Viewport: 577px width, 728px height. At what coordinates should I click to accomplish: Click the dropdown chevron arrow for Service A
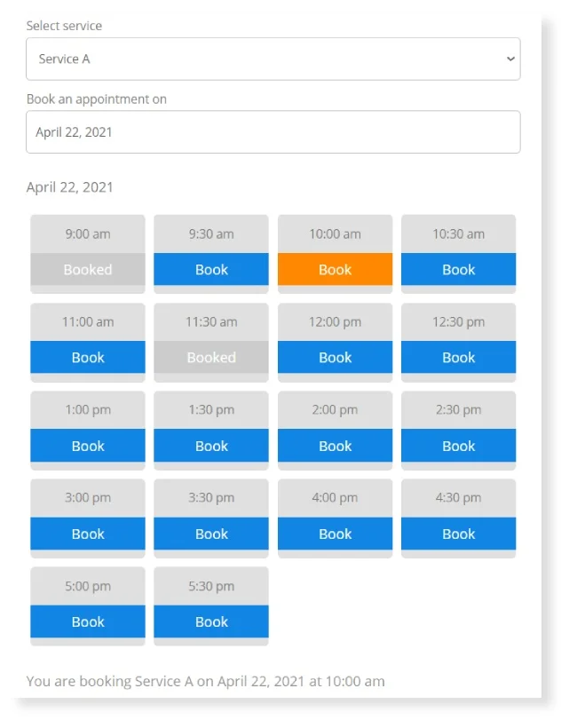click(510, 59)
